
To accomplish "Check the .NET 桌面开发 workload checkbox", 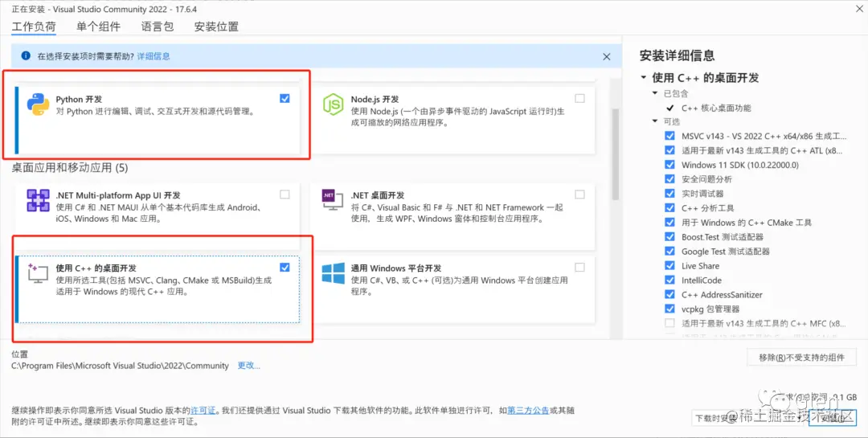I will [x=579, y=195].
